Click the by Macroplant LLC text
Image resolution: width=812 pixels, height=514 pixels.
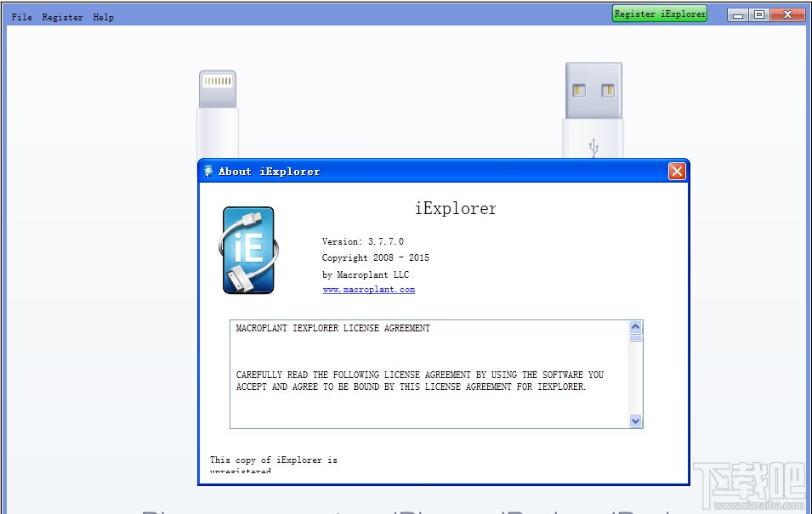[365, 274]
